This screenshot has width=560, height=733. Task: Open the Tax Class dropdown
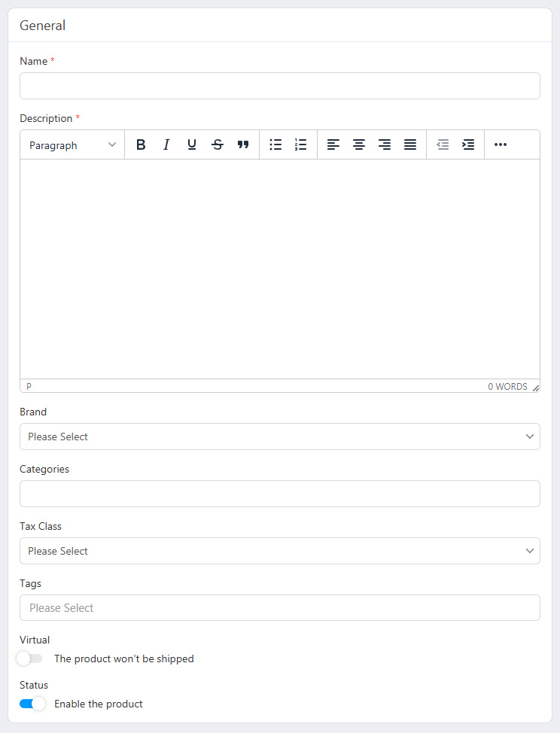coord(279,551)
